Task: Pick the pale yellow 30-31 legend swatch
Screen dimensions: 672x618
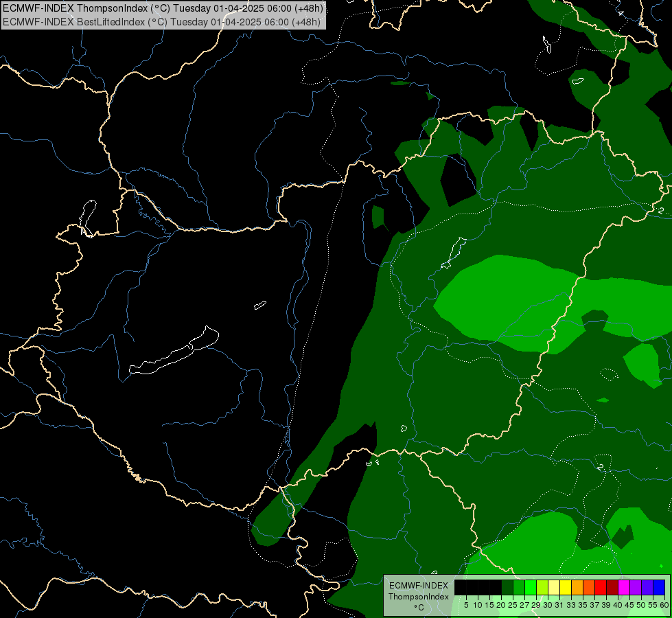Action: (x=554, y=587)
